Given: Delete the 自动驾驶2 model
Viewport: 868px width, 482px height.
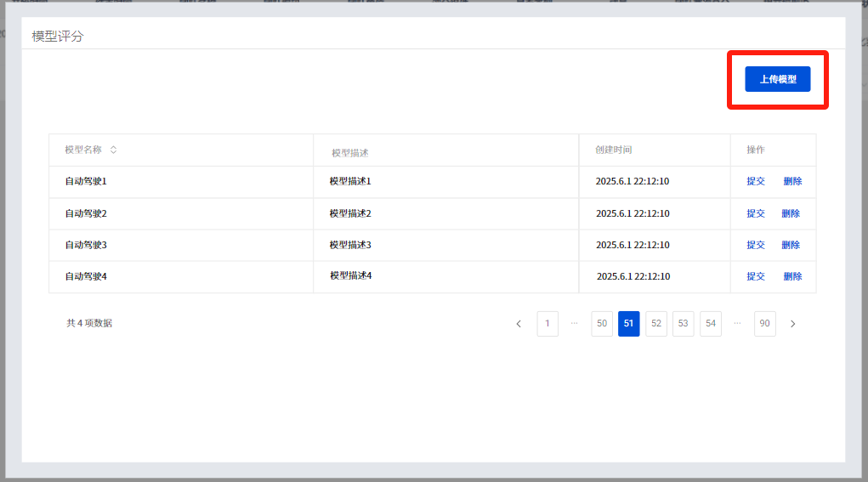Looking at the screenshot, I should [791, 213].
